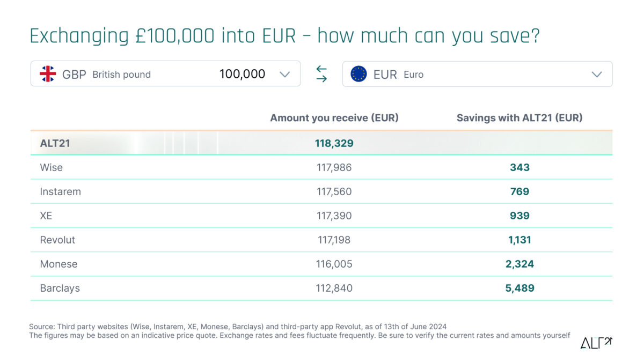Select the XE amount 117,390
Screen dimensions: 644x362
[334, 216]
